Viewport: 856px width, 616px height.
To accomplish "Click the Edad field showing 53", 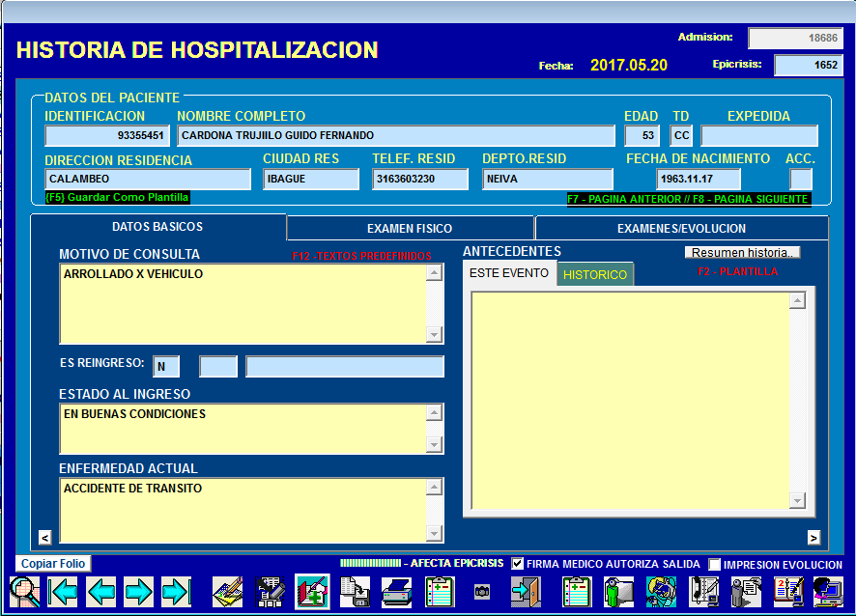I will click(x=642, y=136).
